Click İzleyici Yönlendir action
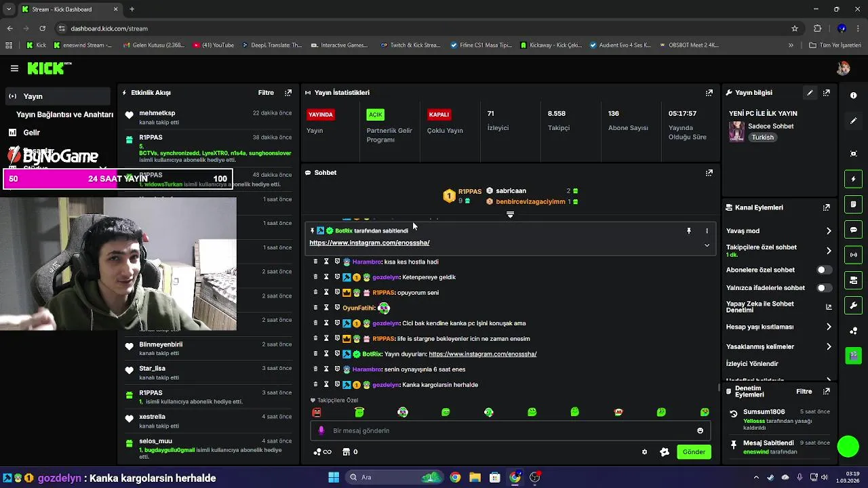 coord(752,364)
